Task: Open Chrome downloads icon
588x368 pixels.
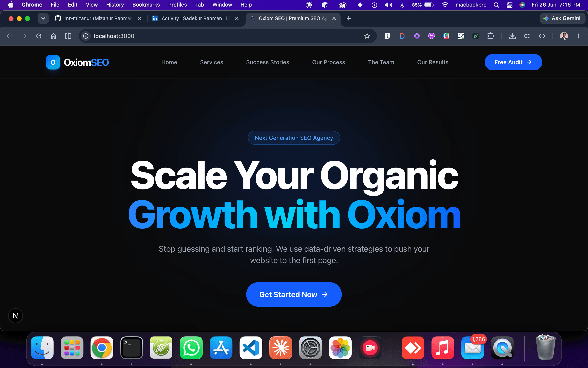Action: tap(512, 36)
